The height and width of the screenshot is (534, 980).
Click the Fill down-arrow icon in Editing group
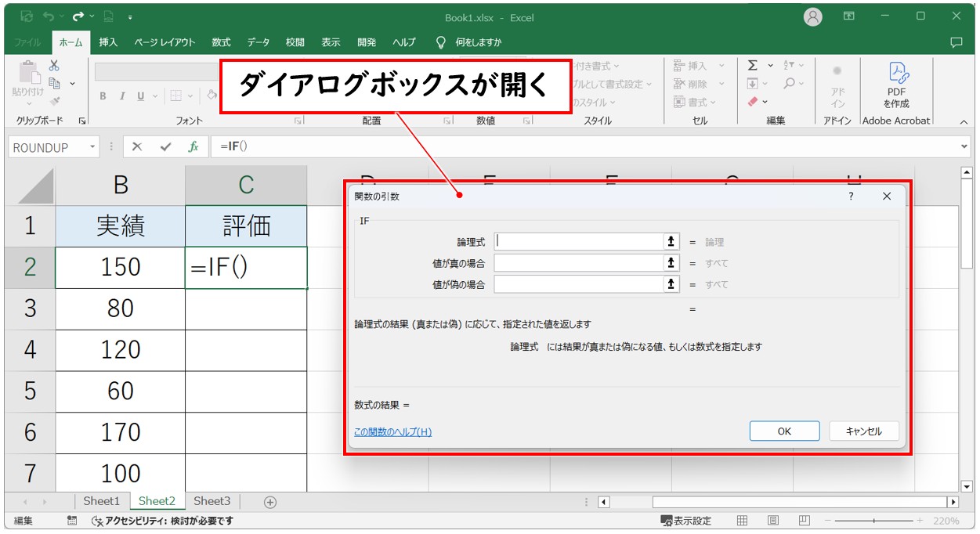click(753, 83)
